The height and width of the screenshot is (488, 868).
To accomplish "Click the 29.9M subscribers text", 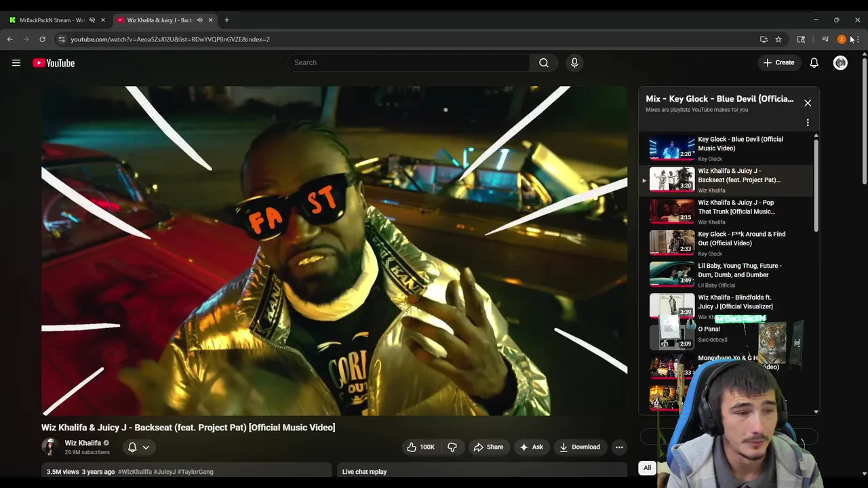I will click(x=87, y=452).
